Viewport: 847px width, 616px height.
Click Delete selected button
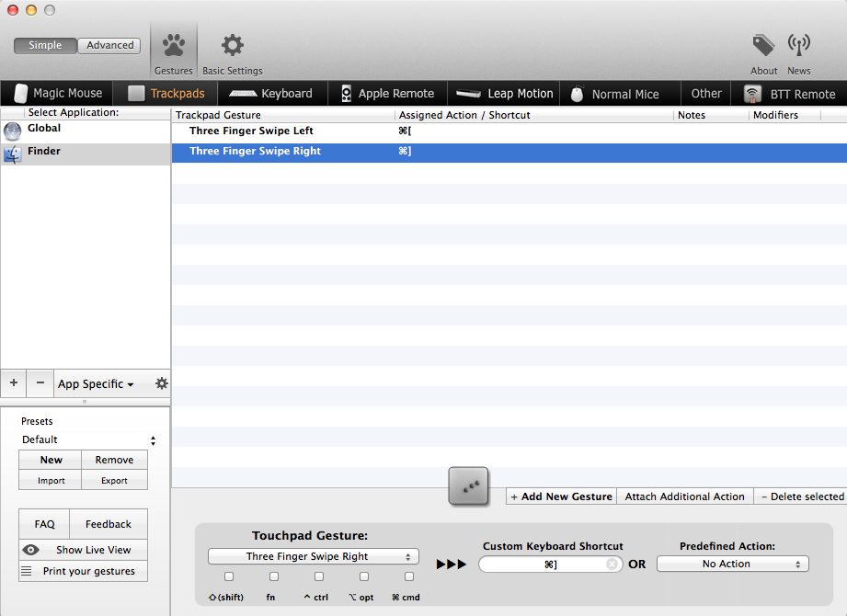click(x=802, y=496)
